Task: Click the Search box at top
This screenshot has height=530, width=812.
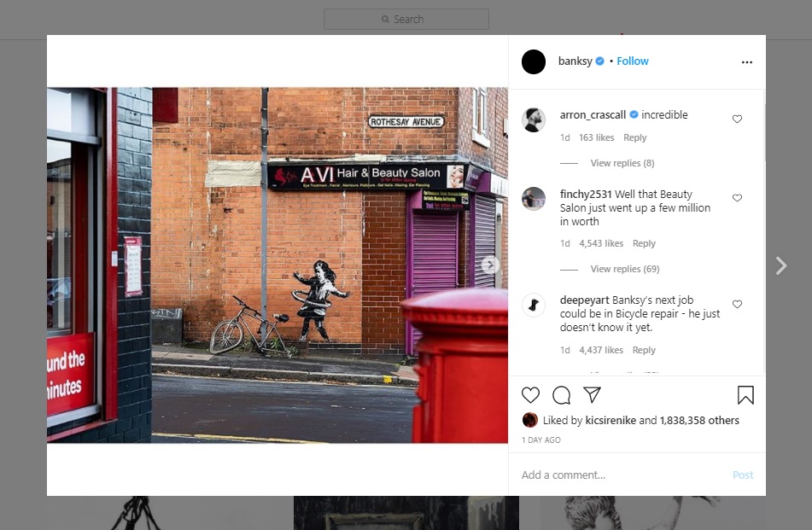Action: (x=406, y=19)
